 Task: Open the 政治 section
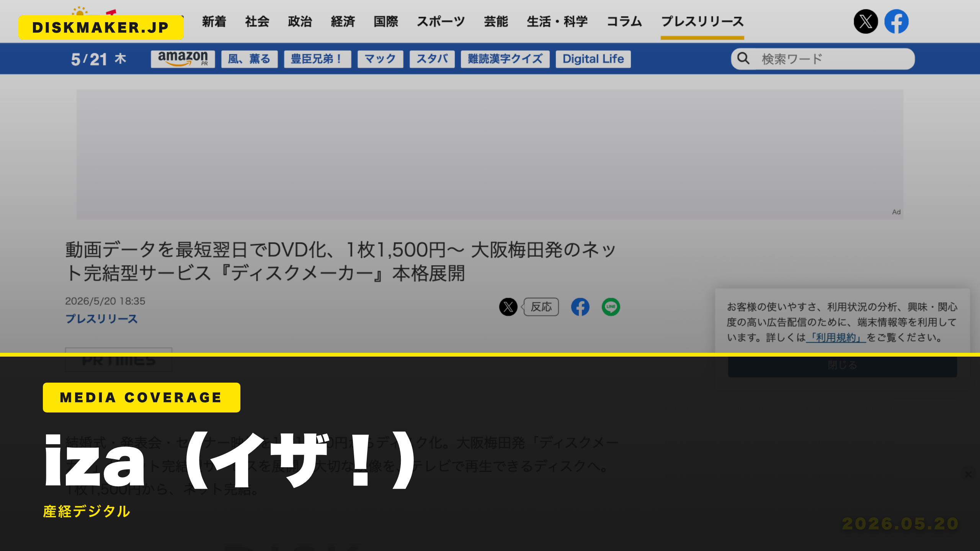coord(300,21)
